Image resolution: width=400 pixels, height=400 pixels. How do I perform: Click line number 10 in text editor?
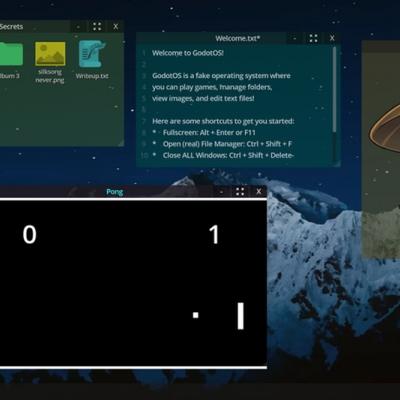tap(144, 155)
